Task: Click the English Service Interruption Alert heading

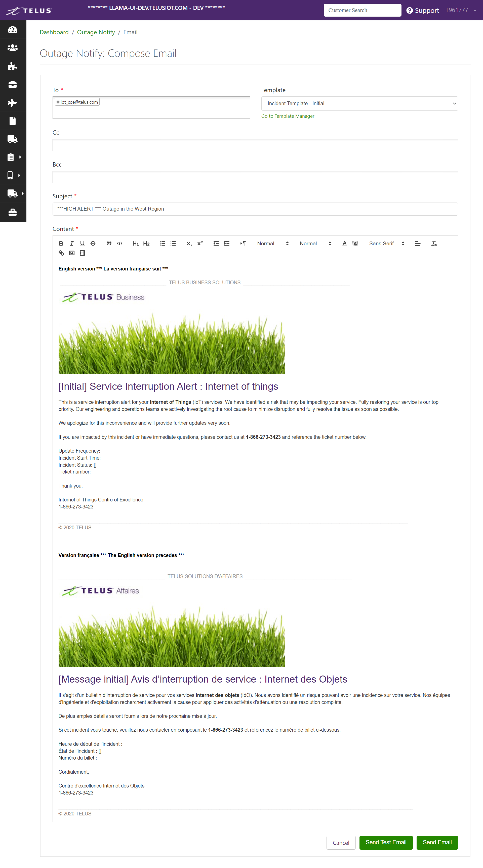Action: [x=168, y=386]
